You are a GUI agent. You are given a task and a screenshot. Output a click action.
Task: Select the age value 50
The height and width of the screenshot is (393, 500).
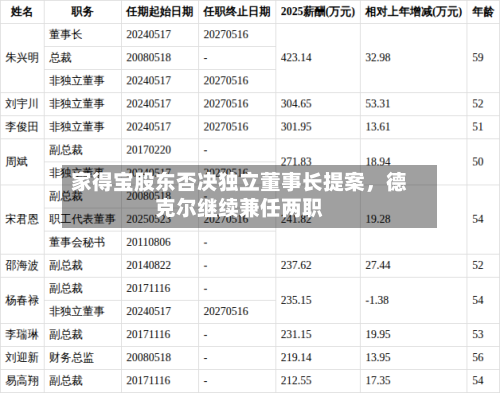pos(478,162)
